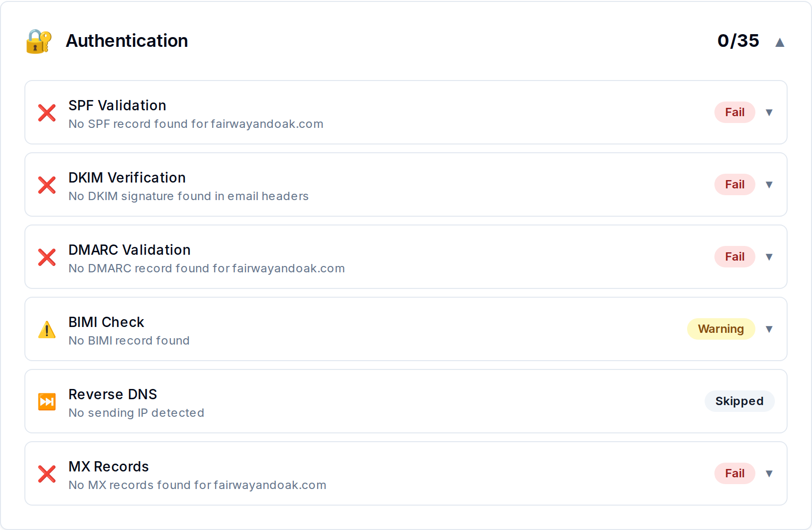Expand the DKIM Verification details arrow
812x530 pixels.
click(769, 185)
